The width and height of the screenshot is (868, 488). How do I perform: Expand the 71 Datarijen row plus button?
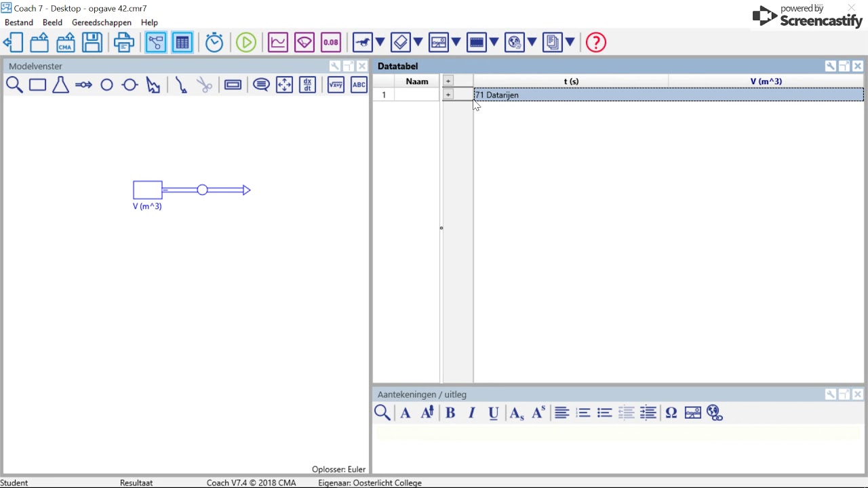(x=448, y=95)
